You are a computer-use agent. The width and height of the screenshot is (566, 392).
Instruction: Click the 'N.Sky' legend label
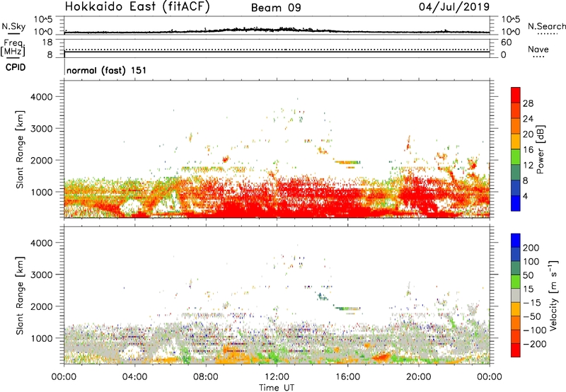(13, 26)
